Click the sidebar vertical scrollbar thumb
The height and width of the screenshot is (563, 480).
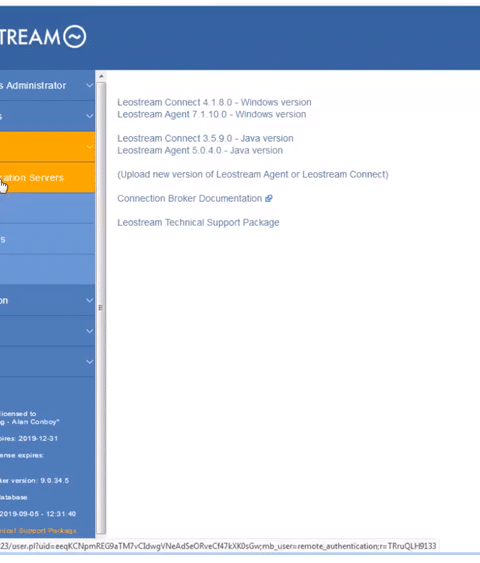click(x=101, y=308)
